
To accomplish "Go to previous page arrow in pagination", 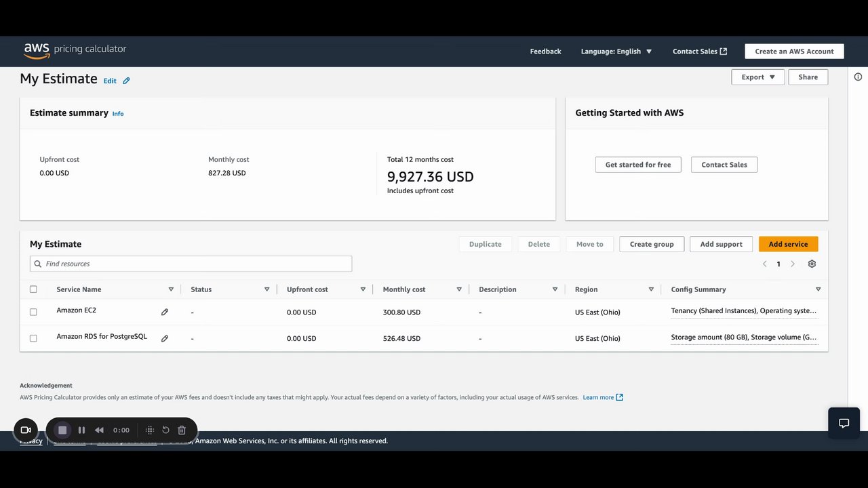I will pos(764,264).
